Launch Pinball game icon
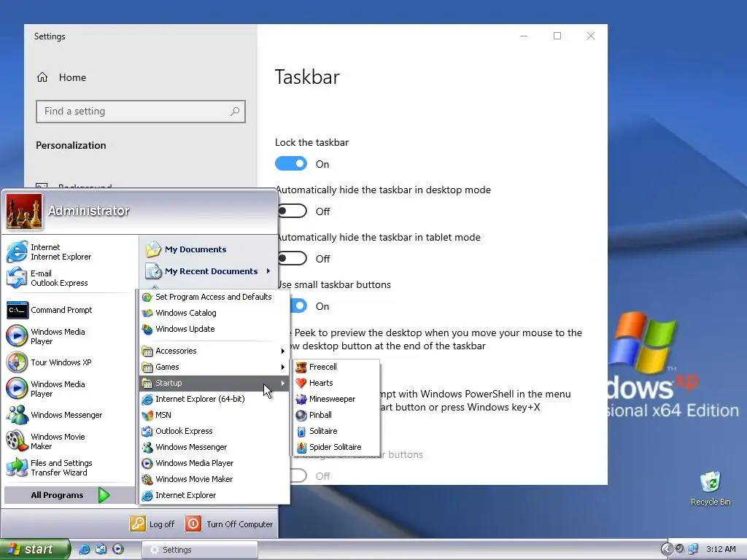Image resolution: width=747 pixels, height=560 pixels. tap(301, 415)
